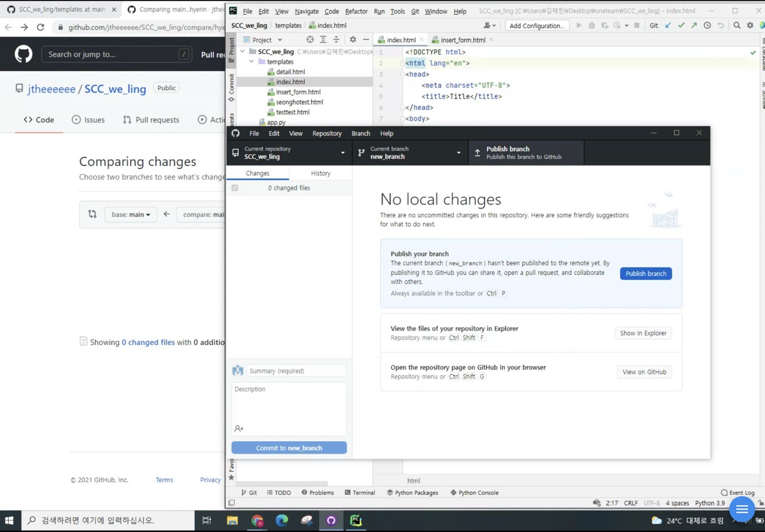Image resolution: width=765 pixels, height=532 pixels.
Task: Open the Issues tab on GitHub
Action: [88, 120]
